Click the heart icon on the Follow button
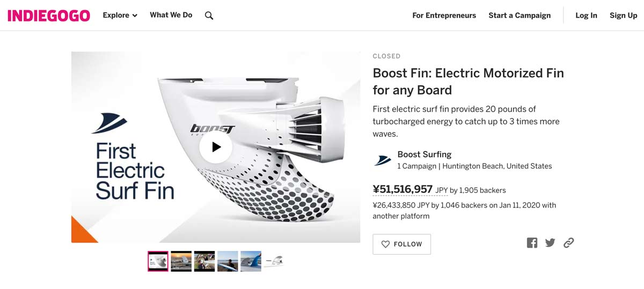 (x=385, y=244)
